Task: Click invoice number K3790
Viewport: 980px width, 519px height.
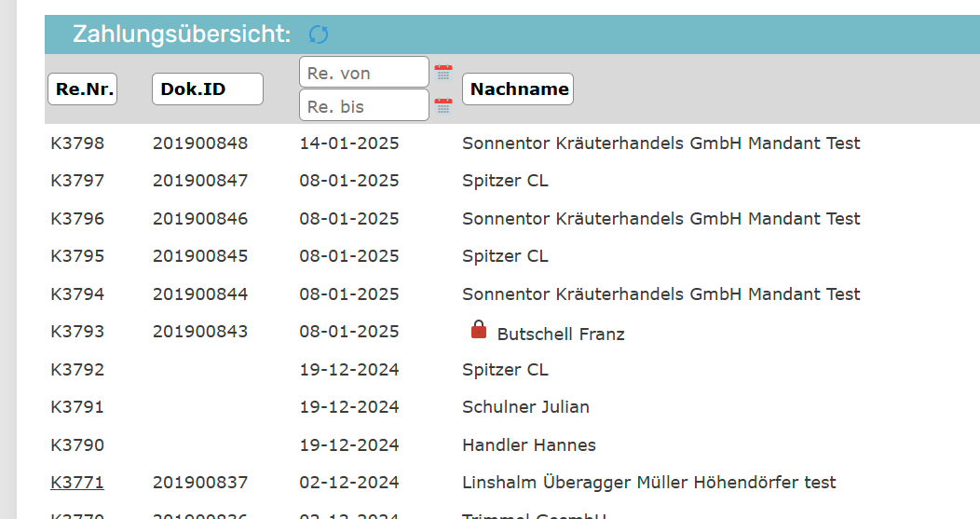Action: point(77,445)
